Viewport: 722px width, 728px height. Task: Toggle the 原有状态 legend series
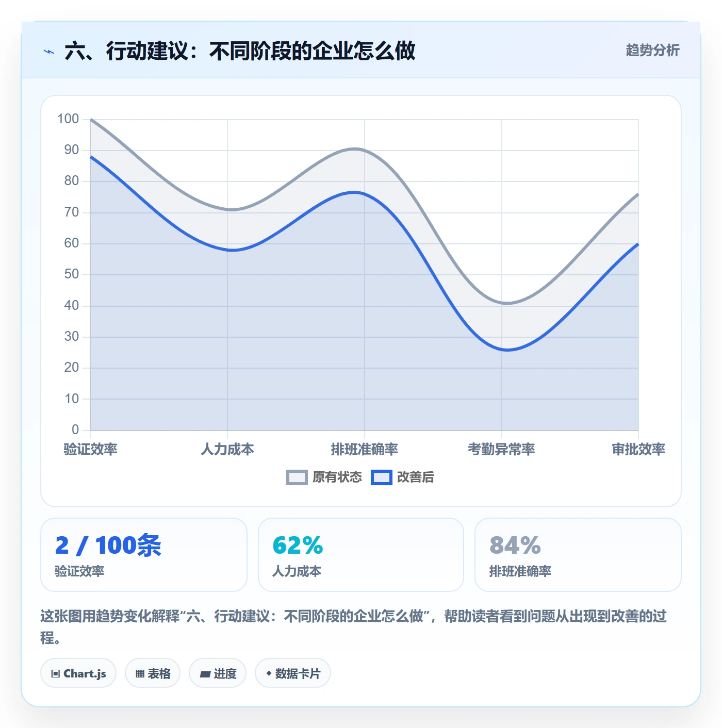[324, 477]
